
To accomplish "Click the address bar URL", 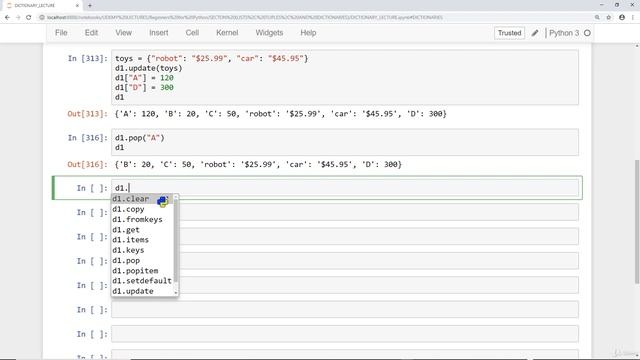I will click(245, 17).
